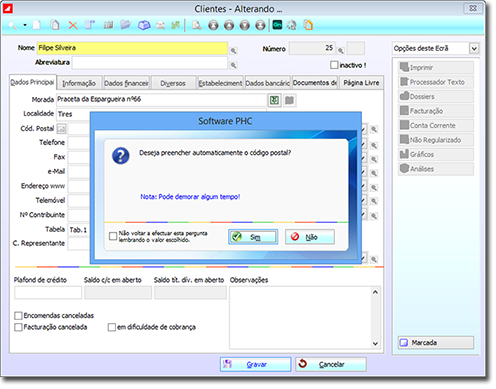This screenshot has height=389, width=496.
Task: Click the print preview toolbar icon
Action: coord(197,25)
